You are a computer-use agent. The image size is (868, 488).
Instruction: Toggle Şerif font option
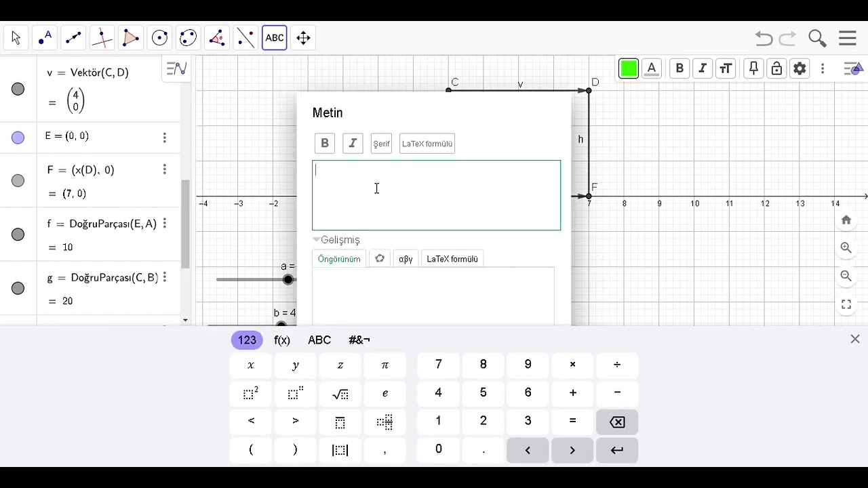(x=382, y=143)
